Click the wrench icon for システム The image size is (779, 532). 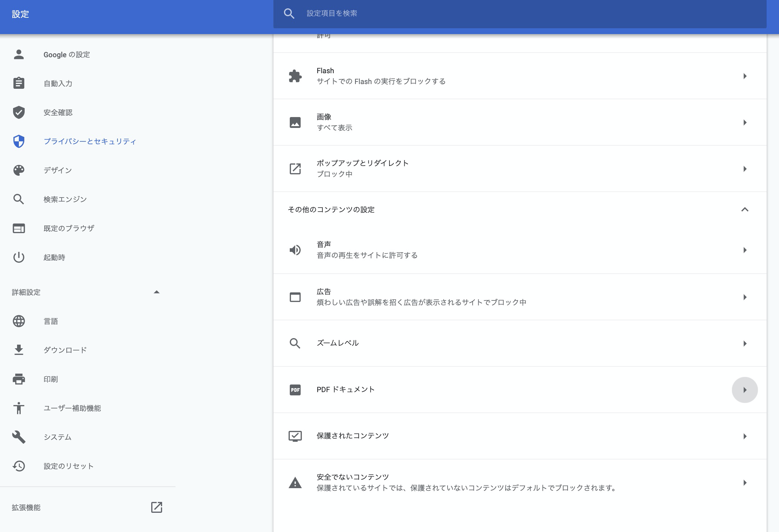pyautogui.click(x=19, y=437)
